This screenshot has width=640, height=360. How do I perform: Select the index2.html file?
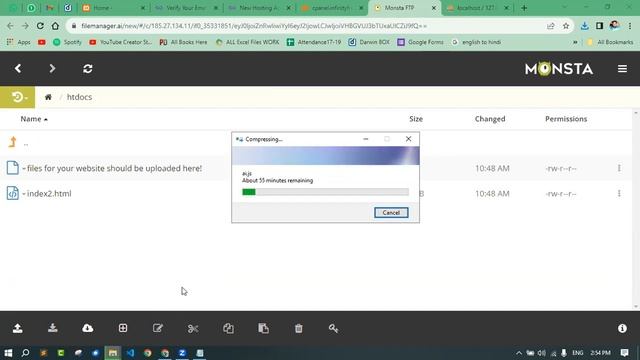pos(49,193)
